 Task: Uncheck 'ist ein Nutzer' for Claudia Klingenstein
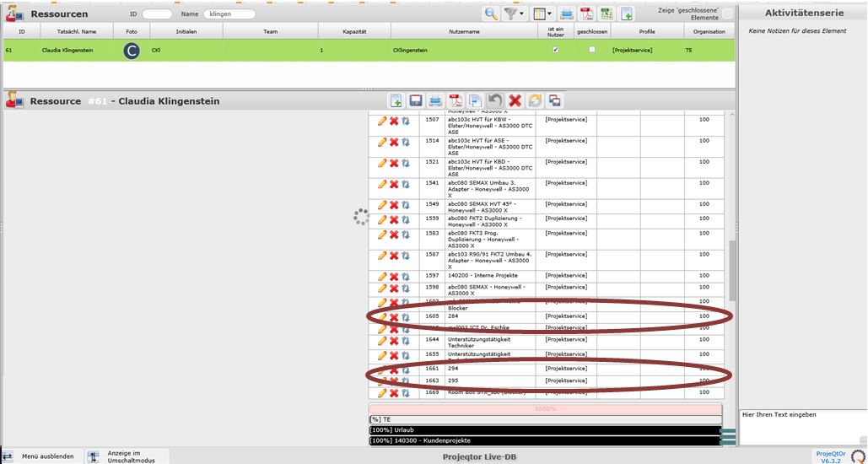tap(554, 50)
